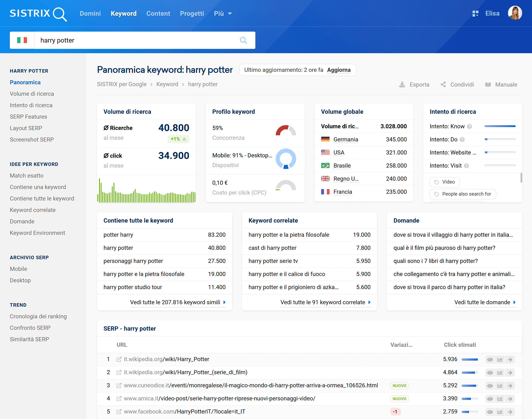Click the help icon next to Intento: Know
The height and width of the screenshot is (419, 532).
pyautogui.click(x=470, y=126)
